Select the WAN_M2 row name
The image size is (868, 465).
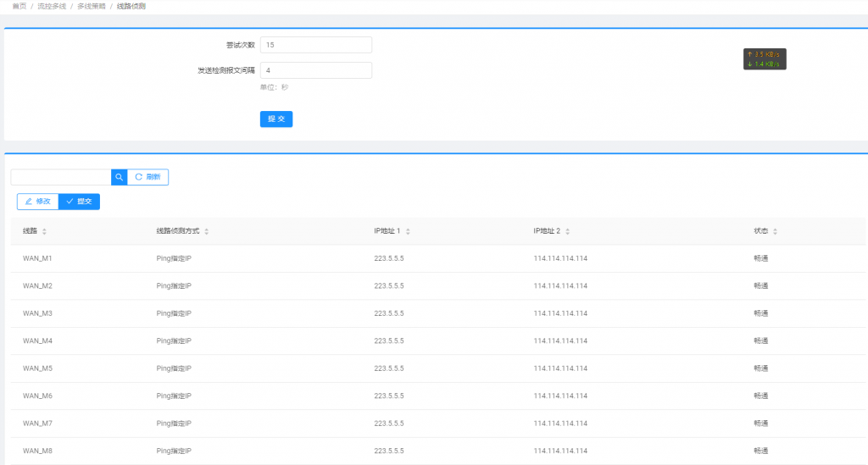tap(37, 285)
